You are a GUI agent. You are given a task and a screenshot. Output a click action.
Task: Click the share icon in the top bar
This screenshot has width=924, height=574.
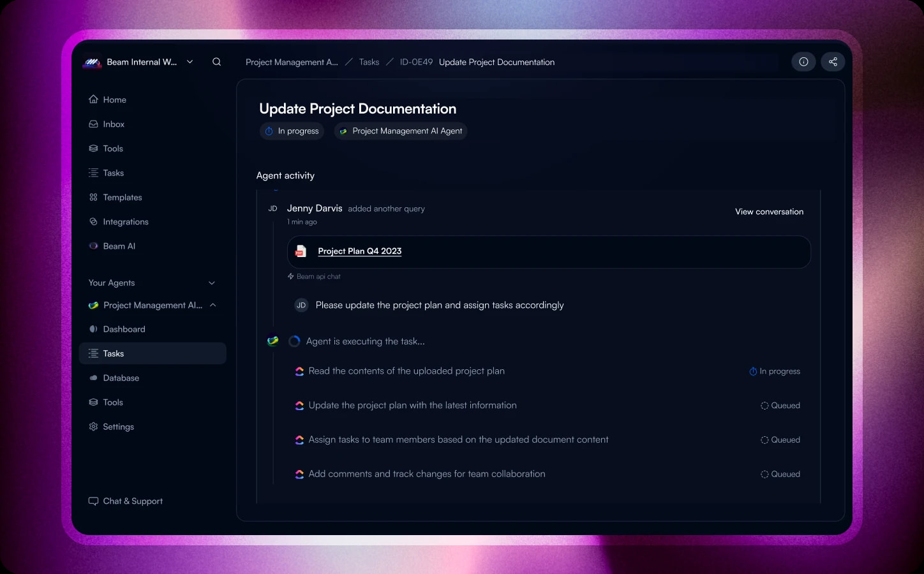point(833,61)
